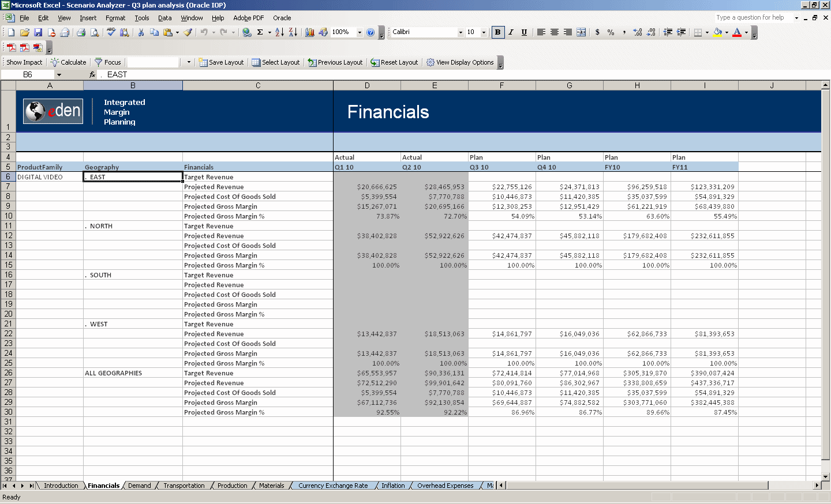Open the Oracle menu
Screen dimensions: 831x504
click(282, 18)
